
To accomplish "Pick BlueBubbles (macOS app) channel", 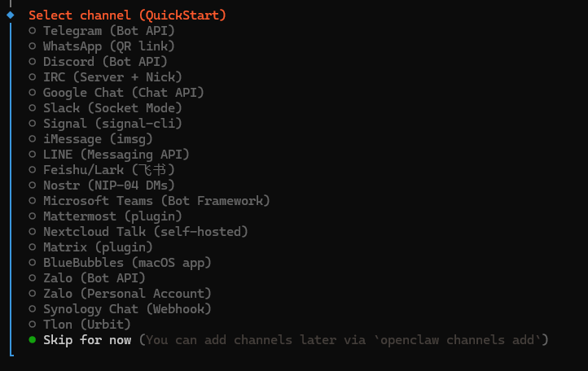I will point(127,263).
